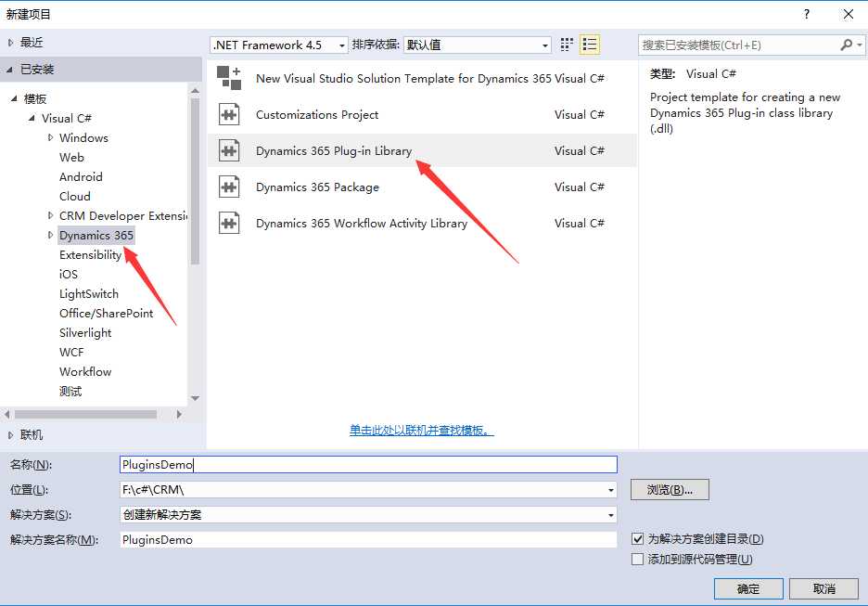
Task: Open the help question mark button
Action: click(807, 15)
